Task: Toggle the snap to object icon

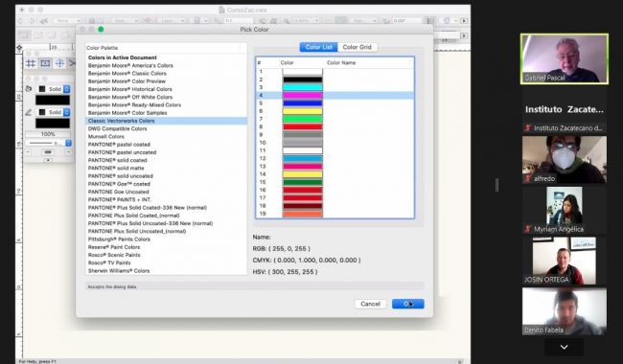Action: tap(45, 63)
